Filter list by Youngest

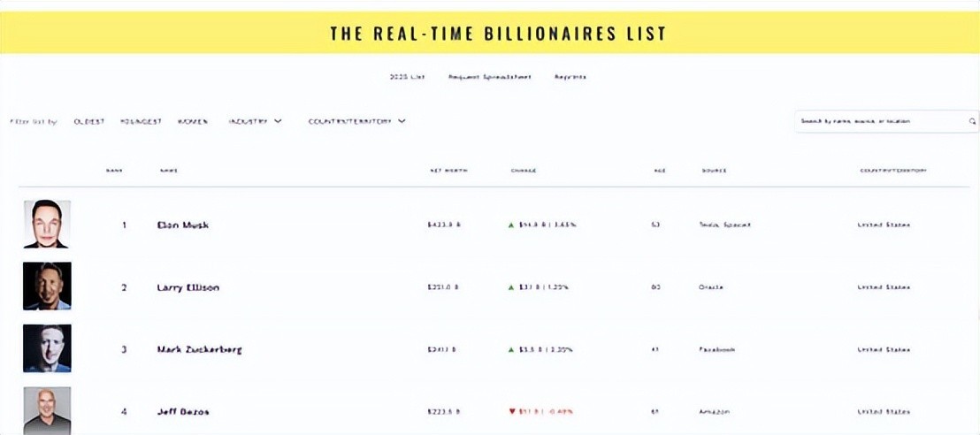coord(141,122)
